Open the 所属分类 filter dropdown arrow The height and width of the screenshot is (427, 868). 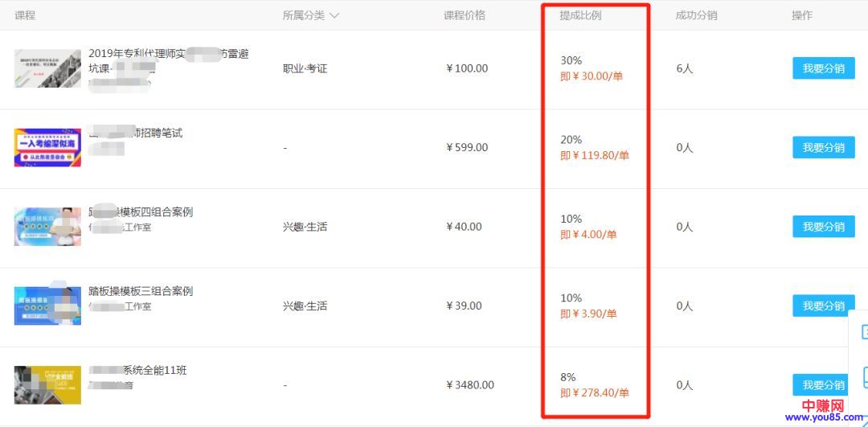pos(334,15)
